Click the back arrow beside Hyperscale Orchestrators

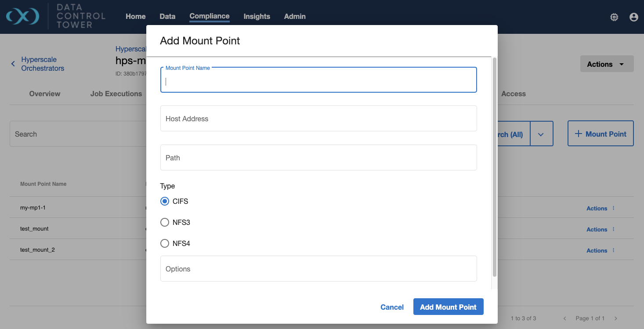pos(13,64)
